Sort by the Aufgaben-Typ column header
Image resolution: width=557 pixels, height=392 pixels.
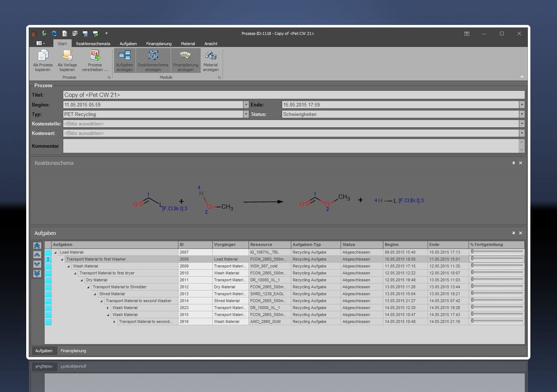(316, 245)
